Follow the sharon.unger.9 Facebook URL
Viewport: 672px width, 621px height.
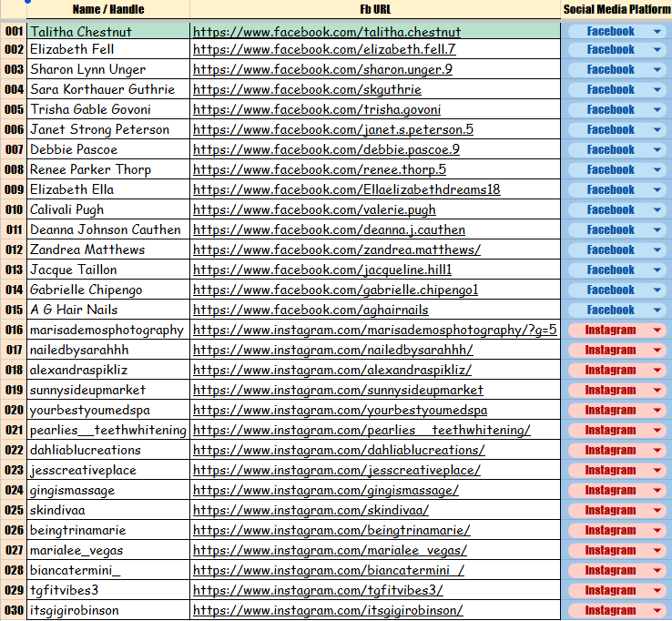click(322, 69)
